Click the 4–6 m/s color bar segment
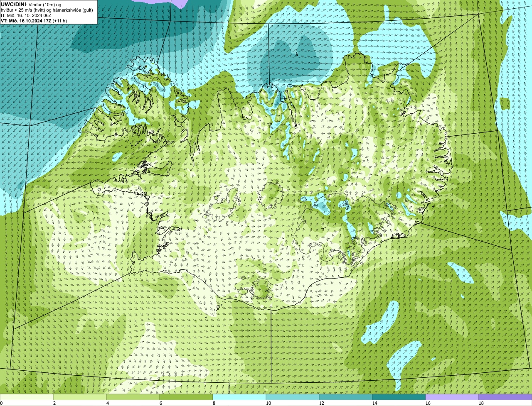The image size is (532, 406). (x=133, y=397)
